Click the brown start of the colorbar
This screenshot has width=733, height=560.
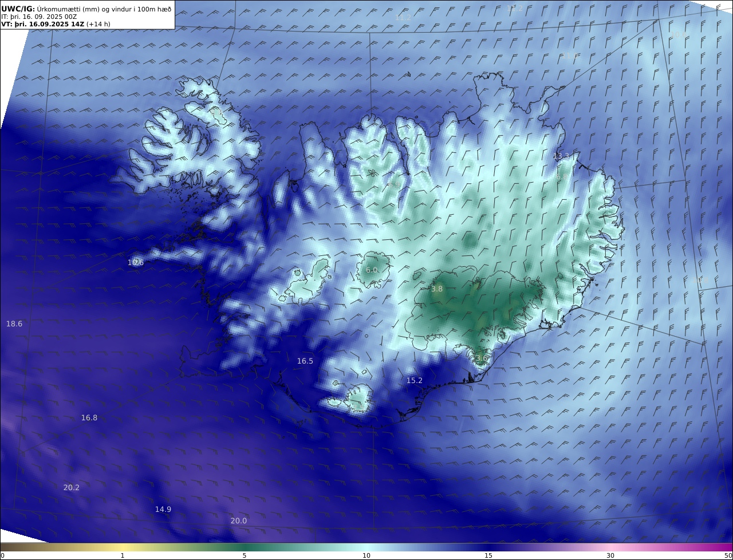(11, 547)
